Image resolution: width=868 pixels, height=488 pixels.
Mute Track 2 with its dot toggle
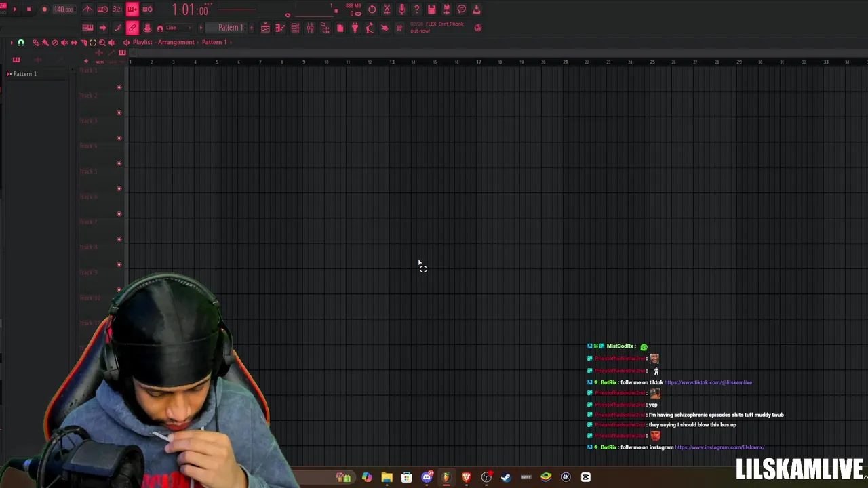(119, 113)
